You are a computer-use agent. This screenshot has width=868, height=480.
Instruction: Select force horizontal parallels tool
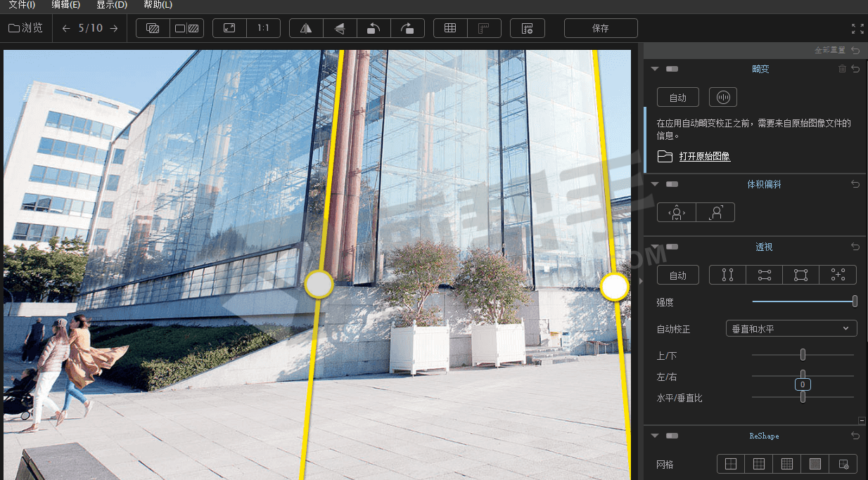[765, 275]
